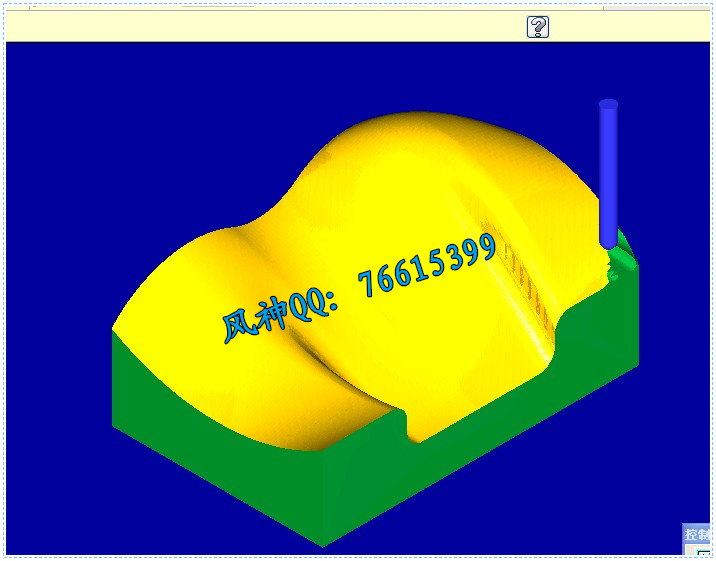This screenshot has height=561, width=716.
Task: Click the small icon in the control panel
Action: click(x=703, y=551)
